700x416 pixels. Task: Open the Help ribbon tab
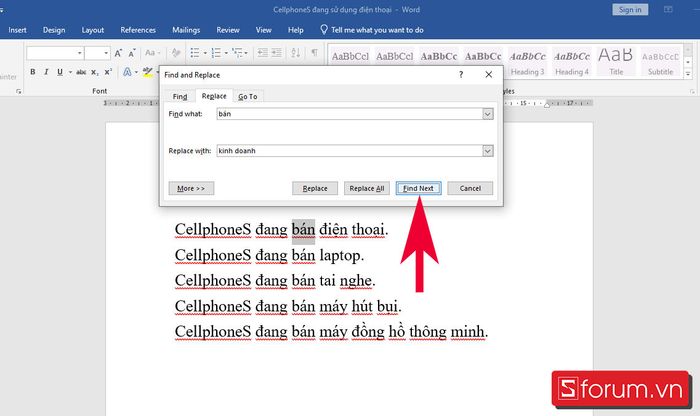[296, 30]
